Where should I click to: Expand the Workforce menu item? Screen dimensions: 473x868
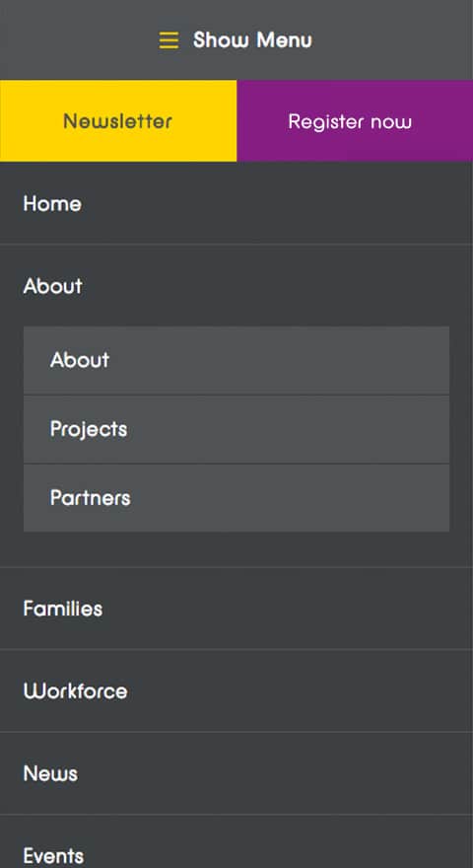click(x=236, y=690)
